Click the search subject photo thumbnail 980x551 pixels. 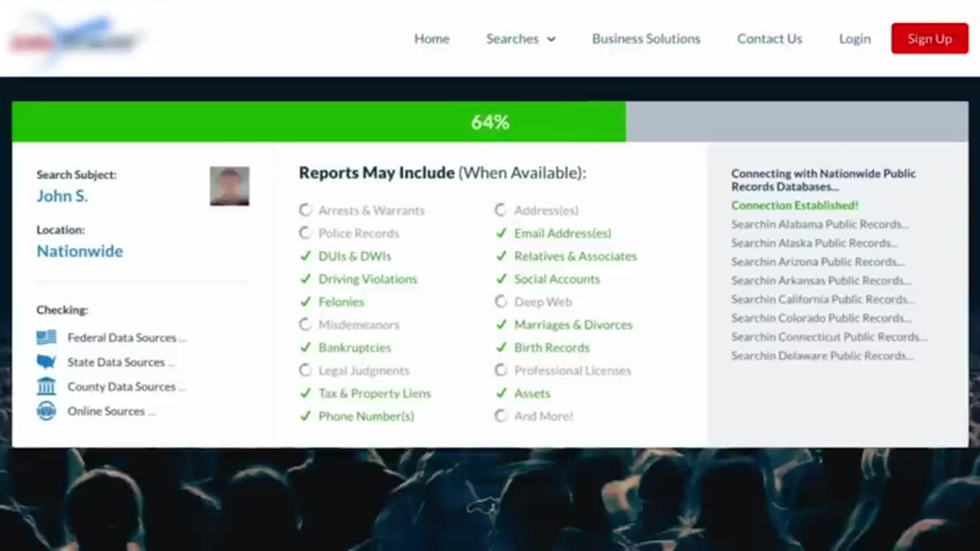[x=230, y=186]
